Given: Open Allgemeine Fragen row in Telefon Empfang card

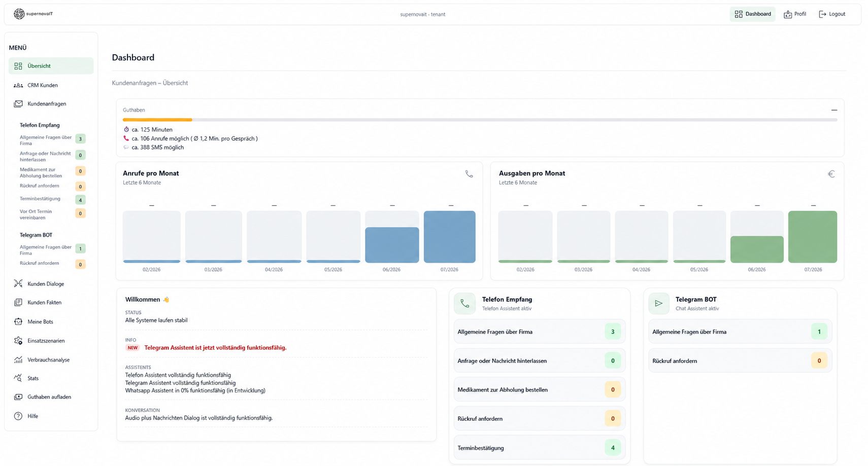Looking at the screenshot, I should click(540, 332).
